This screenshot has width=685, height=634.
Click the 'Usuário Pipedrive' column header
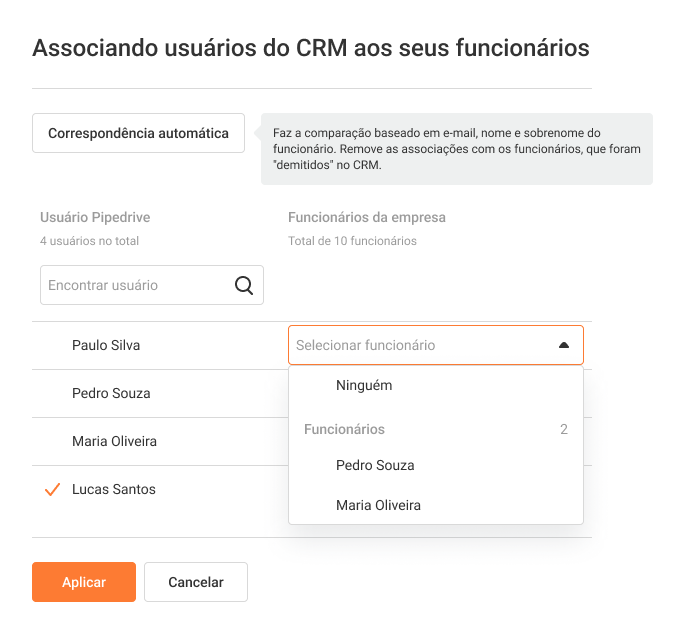pyautogui.click(x=95, y=217)
